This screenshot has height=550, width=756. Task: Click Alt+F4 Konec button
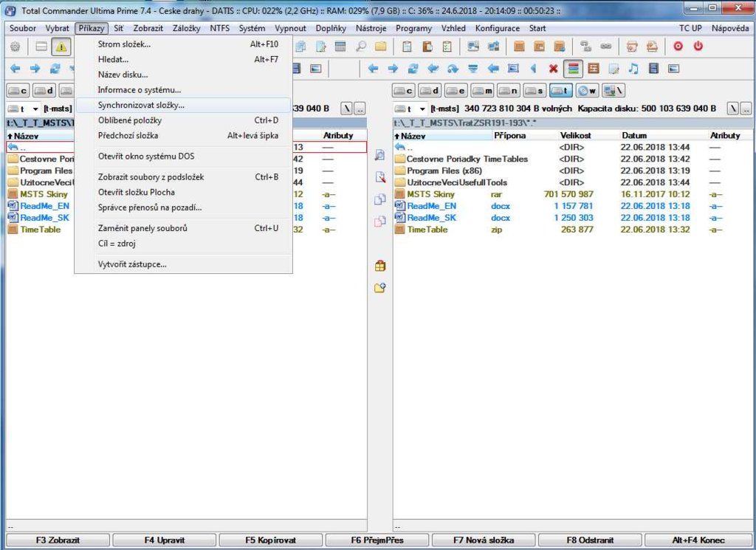coord(698,540)
